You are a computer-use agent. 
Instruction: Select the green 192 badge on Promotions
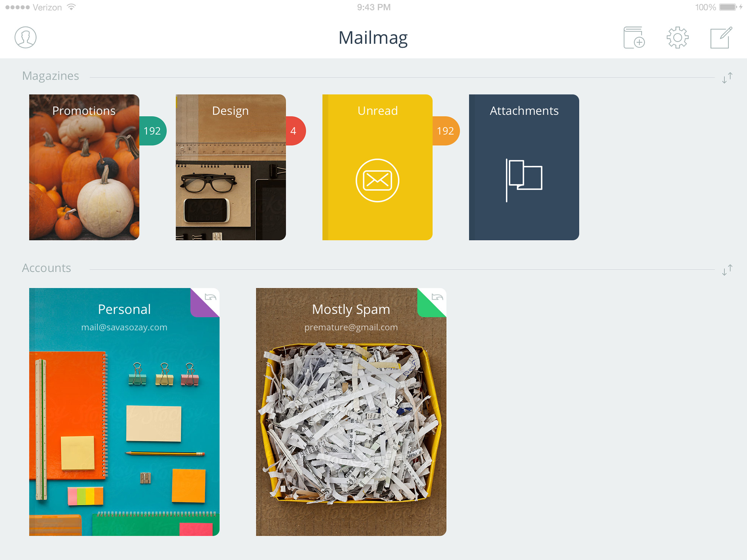click(x=153, y=131)
